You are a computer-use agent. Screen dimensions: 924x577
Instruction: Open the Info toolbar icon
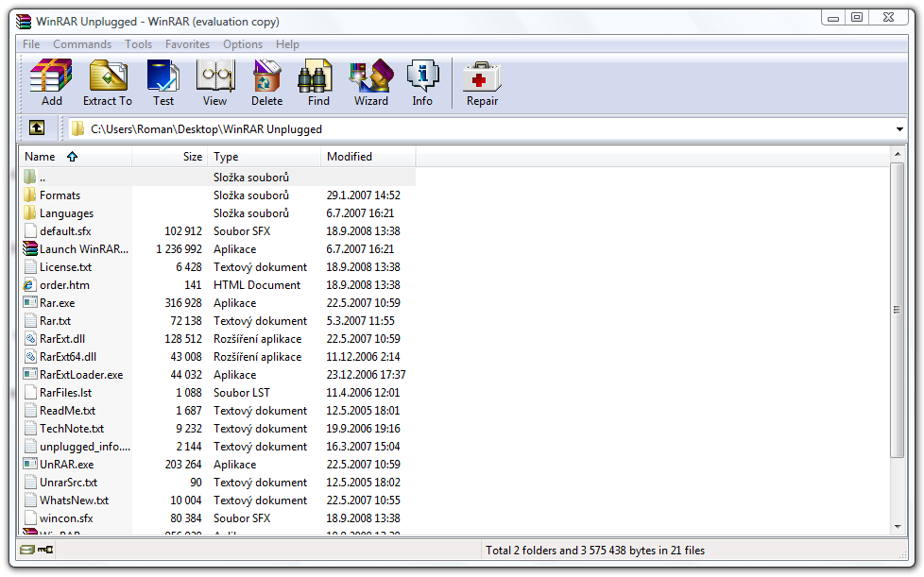(x=422, y=82)
